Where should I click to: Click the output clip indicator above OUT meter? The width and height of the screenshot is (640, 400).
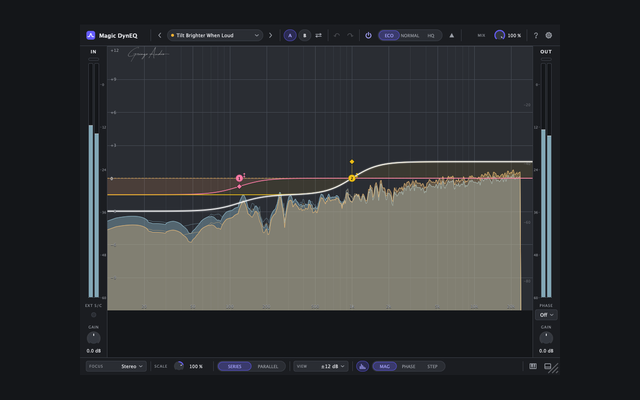546,59
